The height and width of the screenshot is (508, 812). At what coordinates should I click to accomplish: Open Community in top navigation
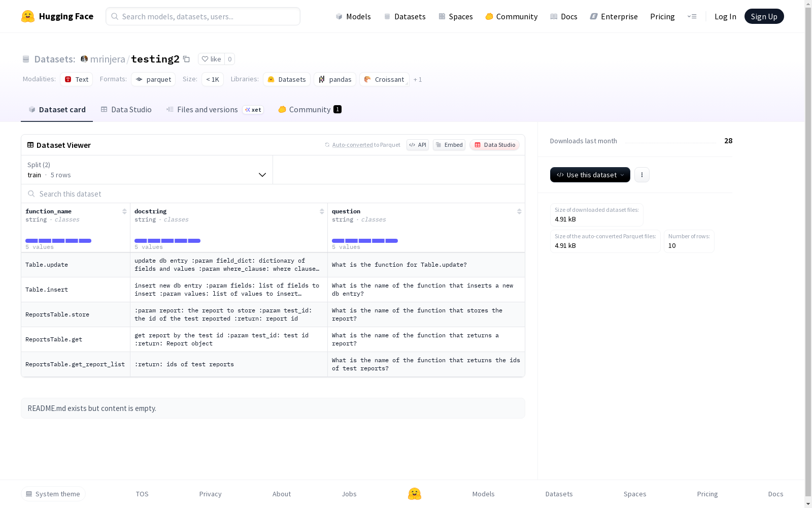tap(512, 16)
